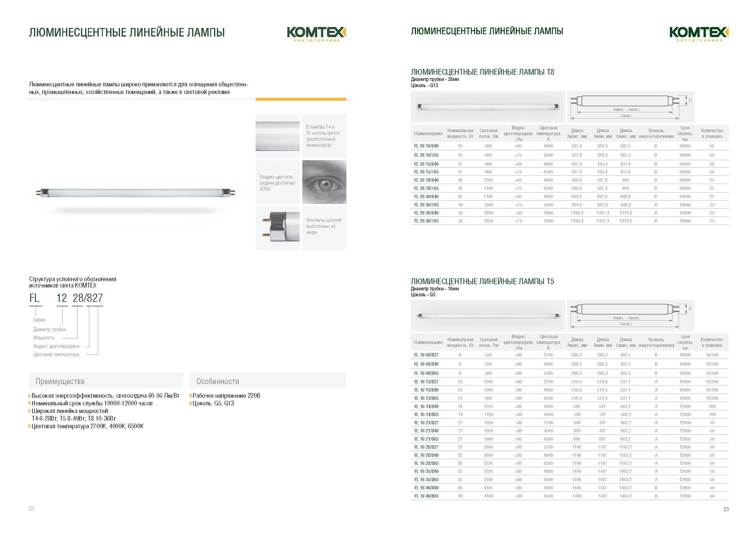Click the lamp base contacts photo
The height and width of the screenshot is (535, 756).
point(277,228)
